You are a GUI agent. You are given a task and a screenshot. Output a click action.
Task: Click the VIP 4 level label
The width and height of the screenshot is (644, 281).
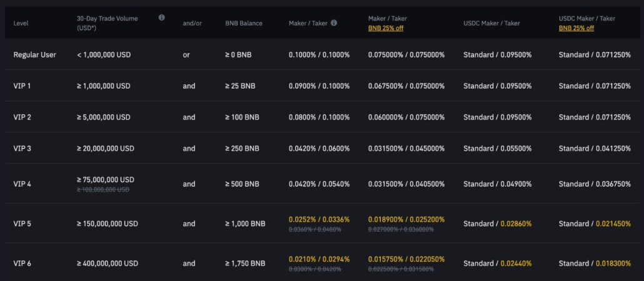click(22, 184)
